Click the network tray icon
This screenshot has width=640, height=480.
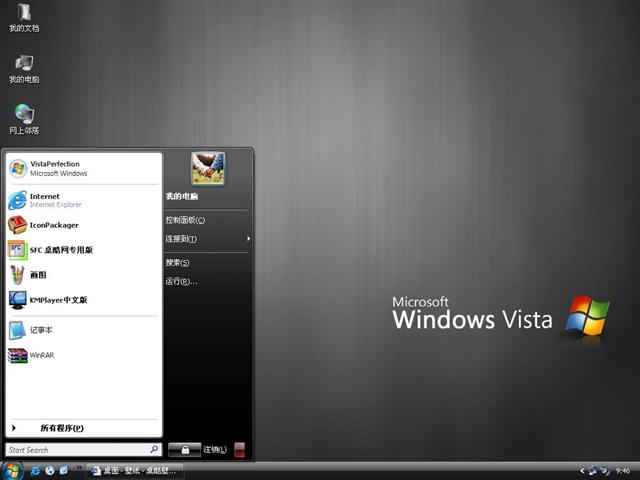tap(593, 471)
